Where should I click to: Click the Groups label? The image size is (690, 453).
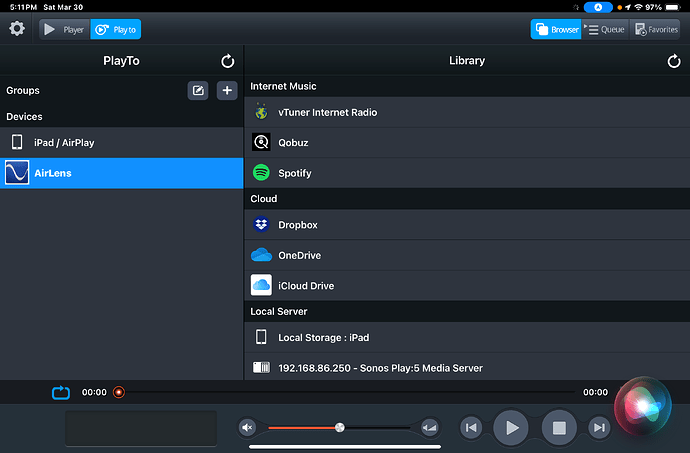[x=23, y=90]
